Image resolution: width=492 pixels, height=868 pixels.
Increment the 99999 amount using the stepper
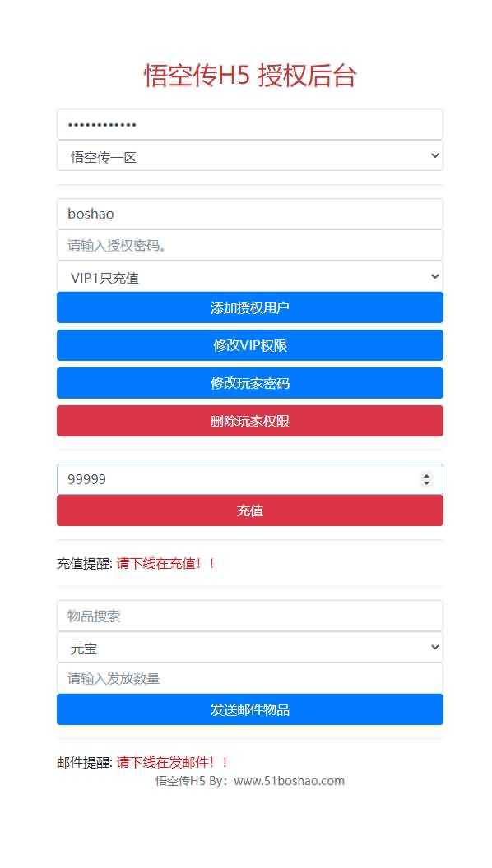coord(426,474)
